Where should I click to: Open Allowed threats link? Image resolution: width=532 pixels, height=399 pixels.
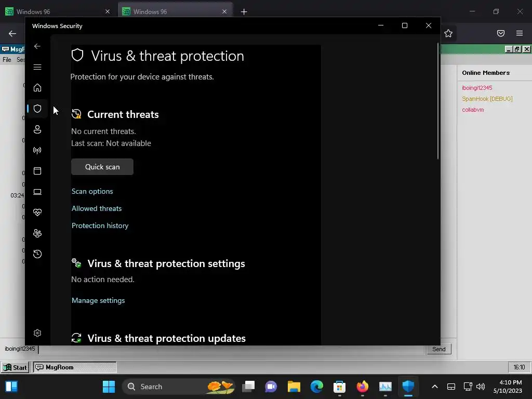point(96,208)
